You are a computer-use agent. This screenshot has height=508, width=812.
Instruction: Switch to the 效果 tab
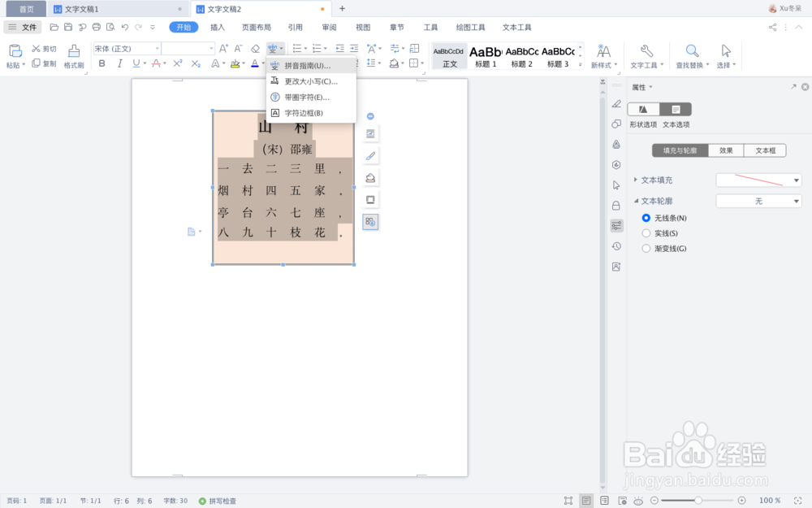point(725,150)
